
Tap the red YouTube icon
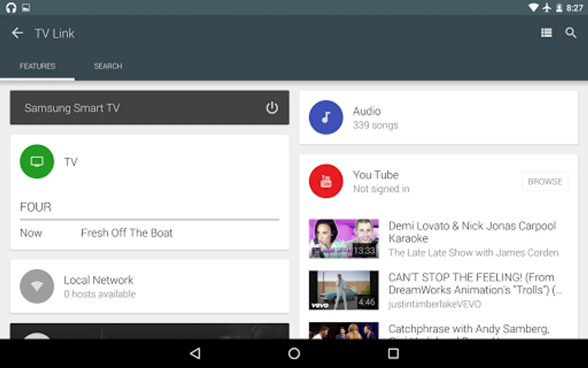coord(326,181)
